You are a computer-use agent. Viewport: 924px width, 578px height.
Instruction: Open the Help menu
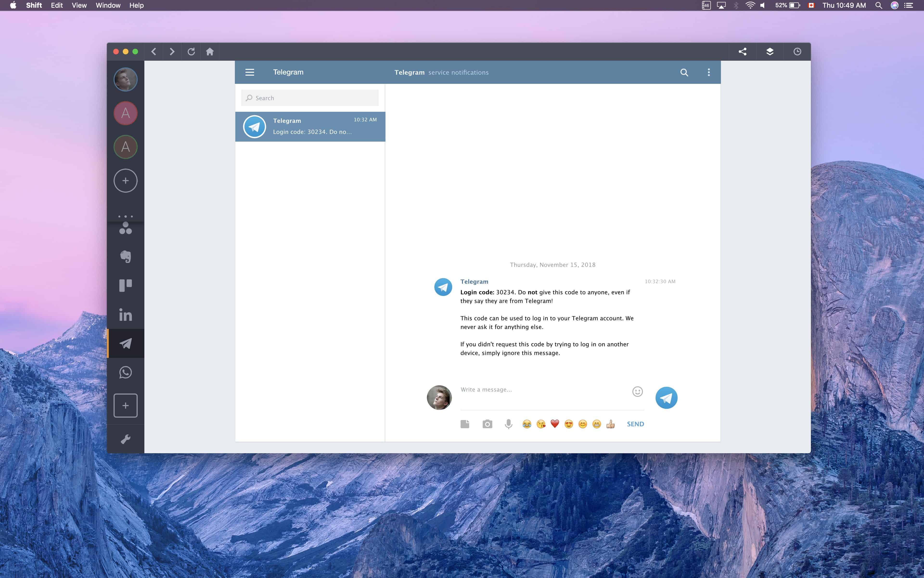pos(136,5)
